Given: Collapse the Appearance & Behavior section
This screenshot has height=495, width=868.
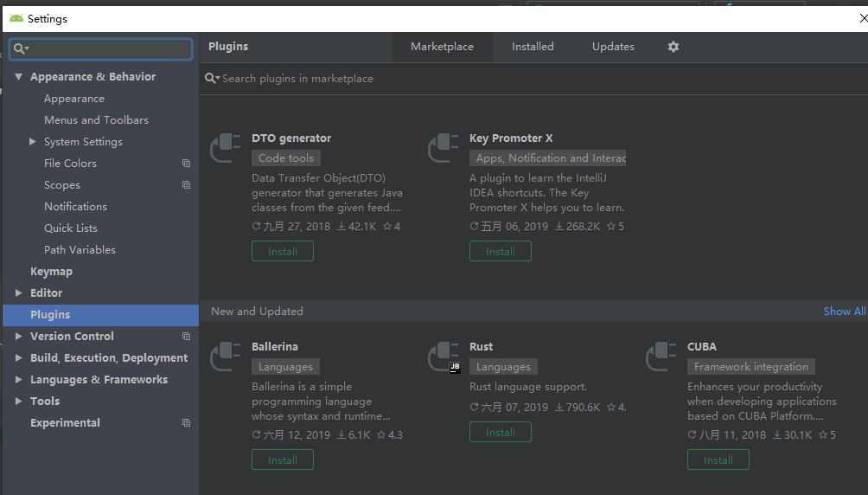Looking at the screenshot, I should coord(19,76).
